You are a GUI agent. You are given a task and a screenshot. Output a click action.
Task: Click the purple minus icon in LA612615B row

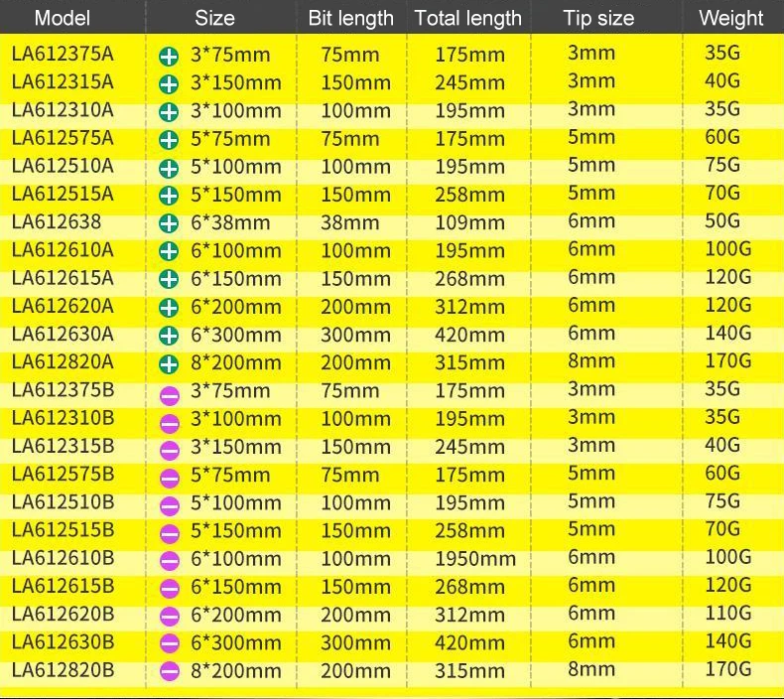click(170, 589)
